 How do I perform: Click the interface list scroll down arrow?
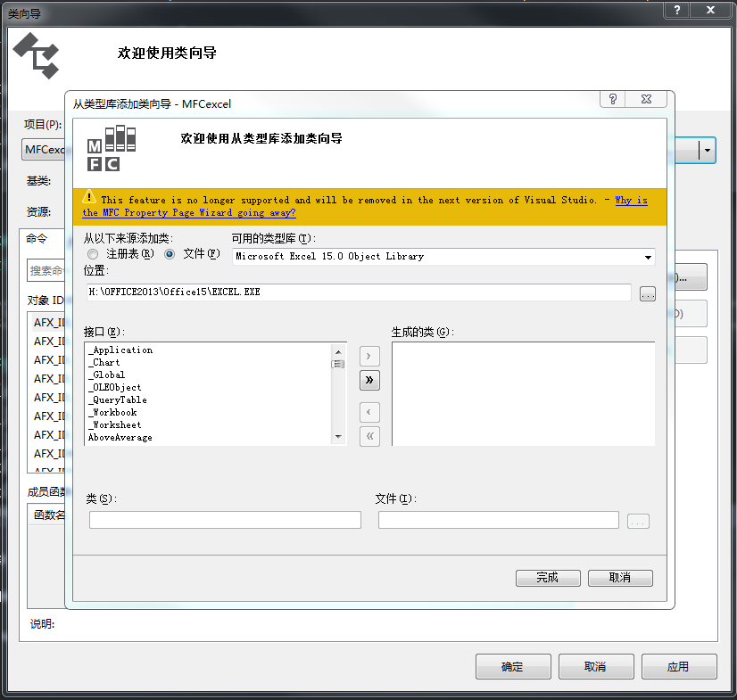pyautogui.click(x=338, y=437)
